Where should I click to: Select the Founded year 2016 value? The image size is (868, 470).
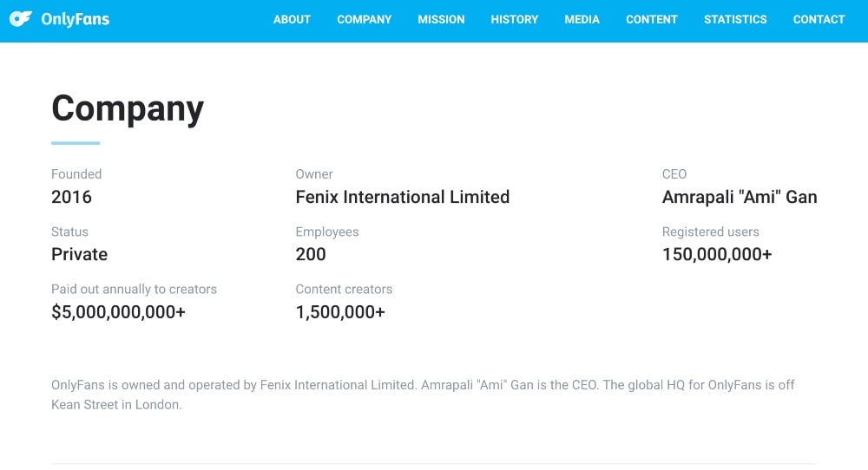coord(71,197)
